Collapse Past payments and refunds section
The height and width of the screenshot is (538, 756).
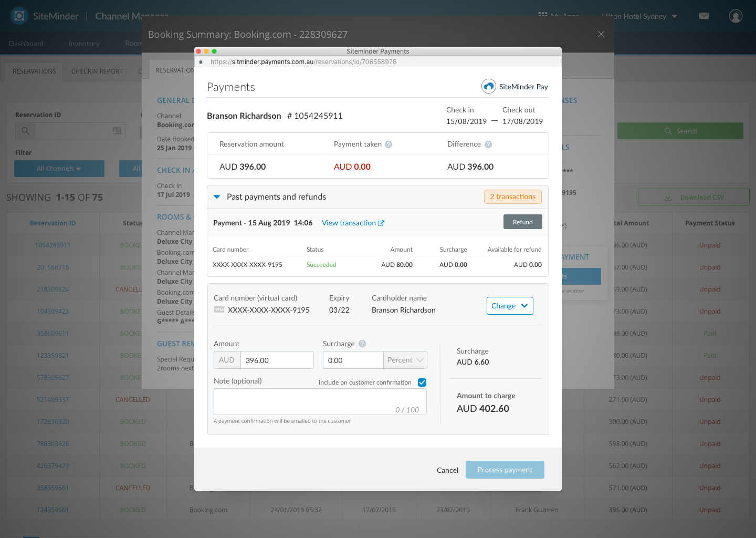(217, 197)
